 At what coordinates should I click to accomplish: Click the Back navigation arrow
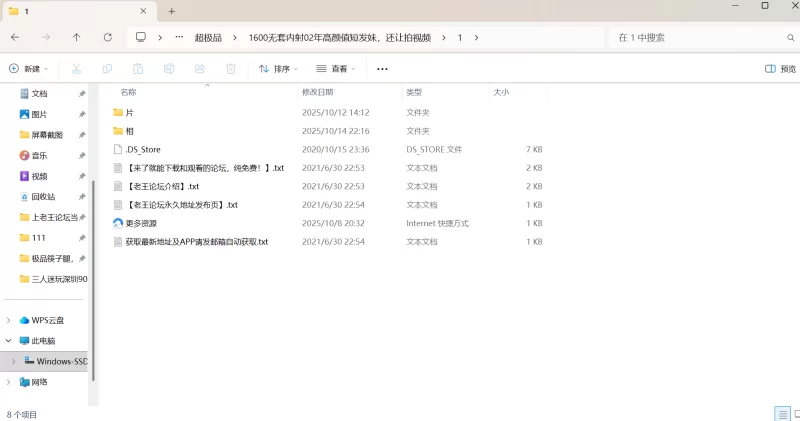click(x=15, y=37)
